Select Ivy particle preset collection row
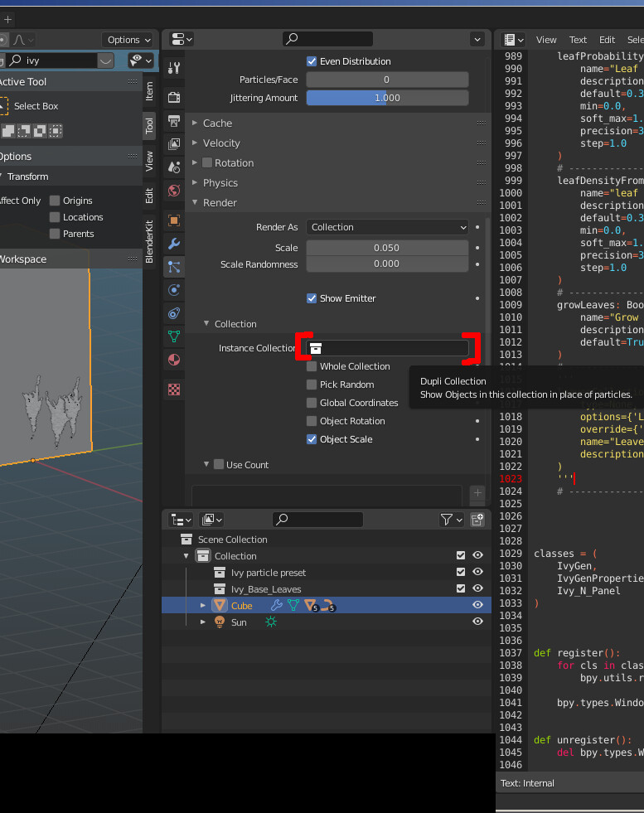Screen dimensions: 644x813 tap(327, 572)
